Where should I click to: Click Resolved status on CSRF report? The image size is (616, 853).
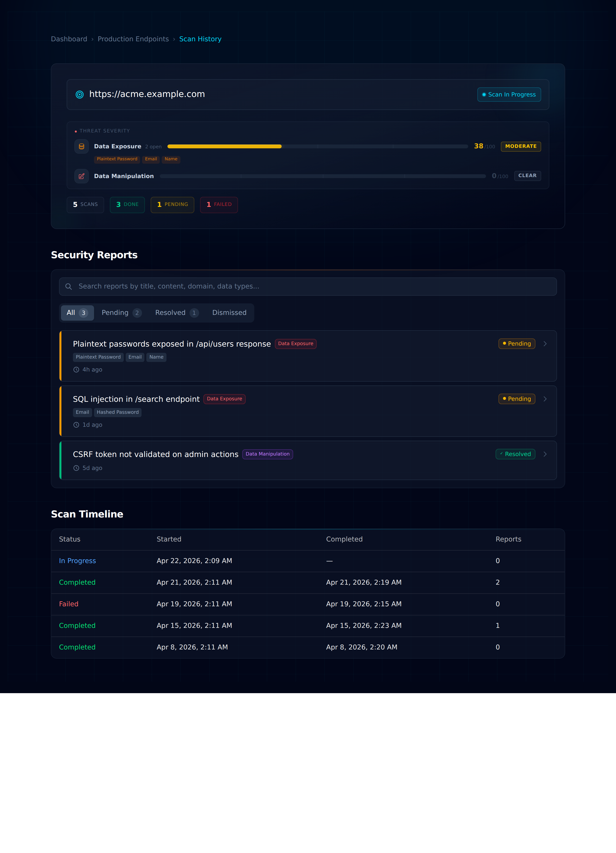pyautogui.click(x=515, y=454)
